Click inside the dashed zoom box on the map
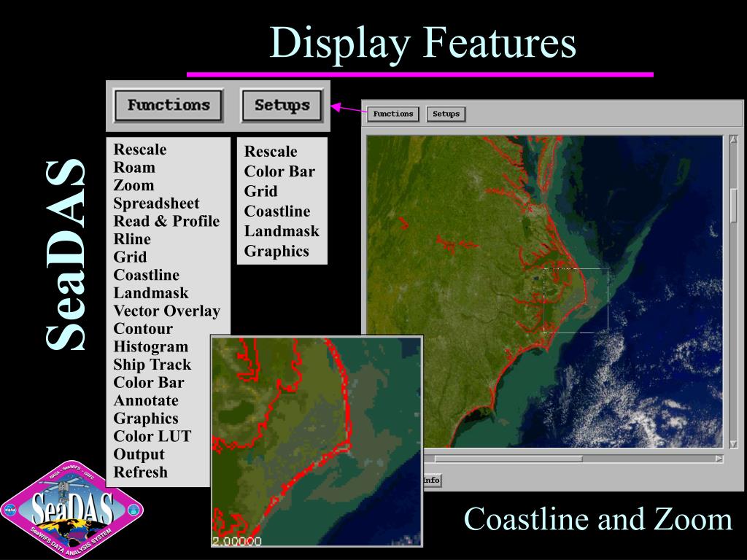Screen dimensions: 747x560 576,300
